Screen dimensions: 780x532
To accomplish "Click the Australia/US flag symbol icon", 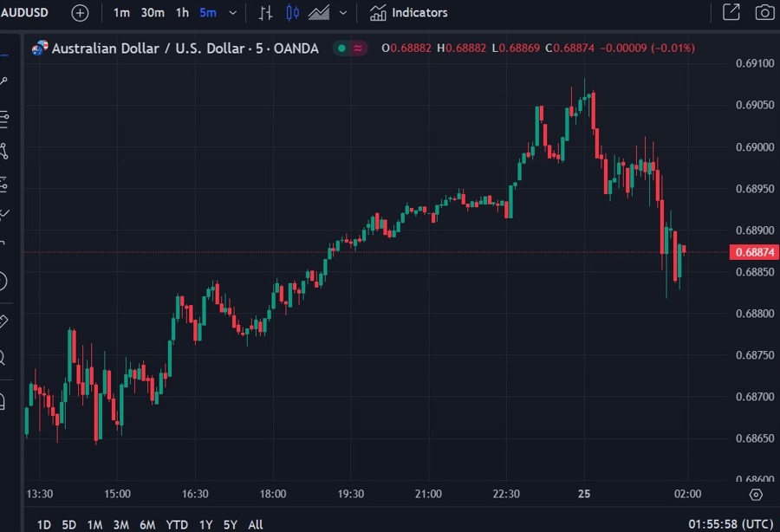I will pyautogui.click(x=40, y=49).
